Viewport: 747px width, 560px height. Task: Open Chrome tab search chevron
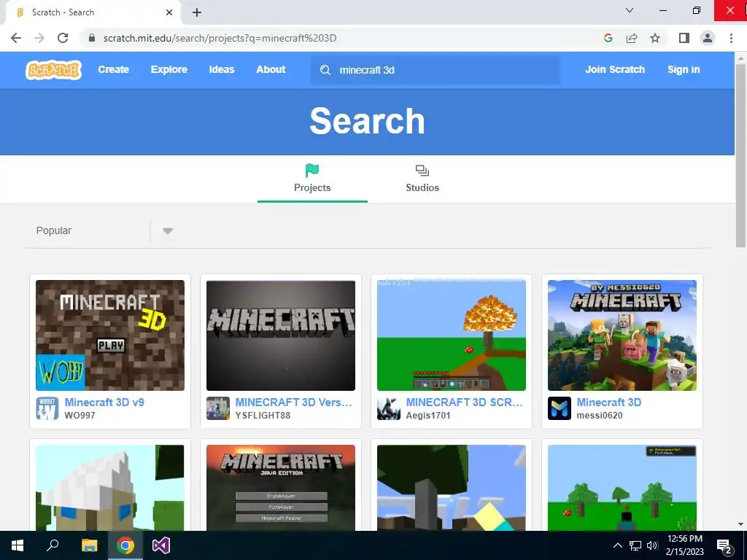tap(630, 10)
